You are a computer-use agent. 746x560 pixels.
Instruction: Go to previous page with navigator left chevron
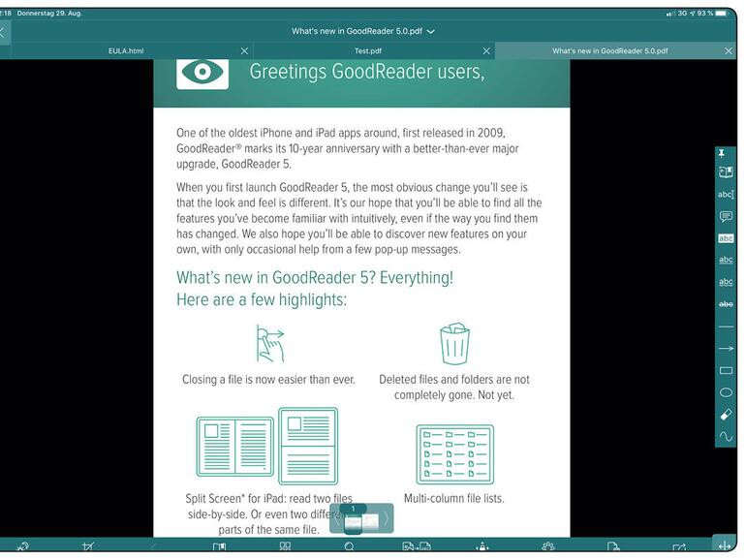336,518
